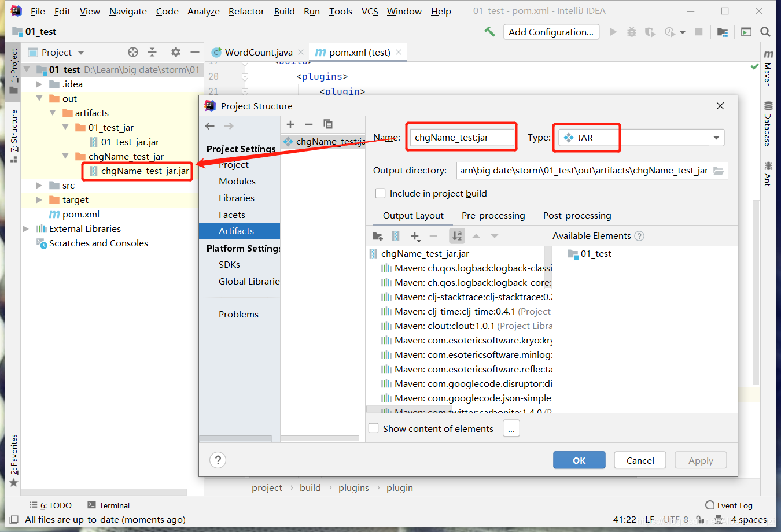Open the Database tool window
This screenshot has height=532, width=781.
pos(768,124)
